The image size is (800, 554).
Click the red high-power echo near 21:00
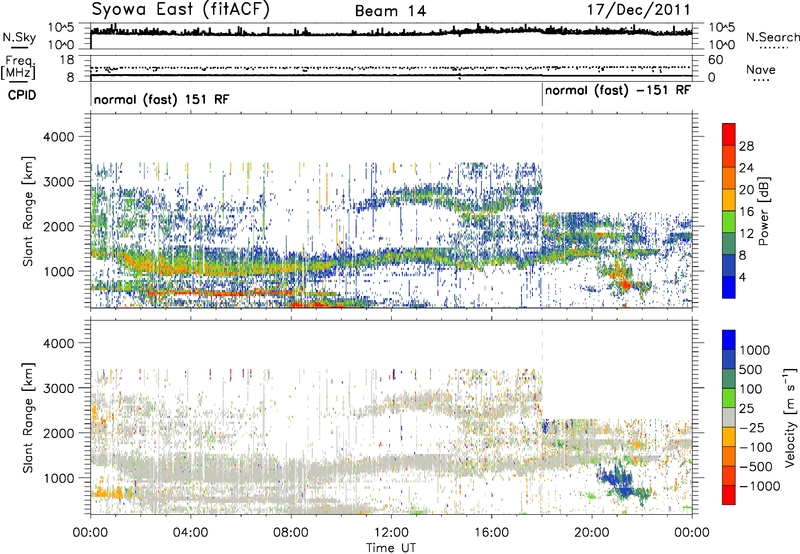624,284
